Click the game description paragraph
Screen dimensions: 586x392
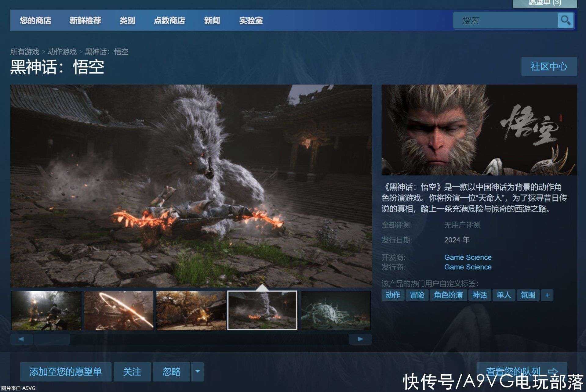pyautogui.click(x=474, y=198)
